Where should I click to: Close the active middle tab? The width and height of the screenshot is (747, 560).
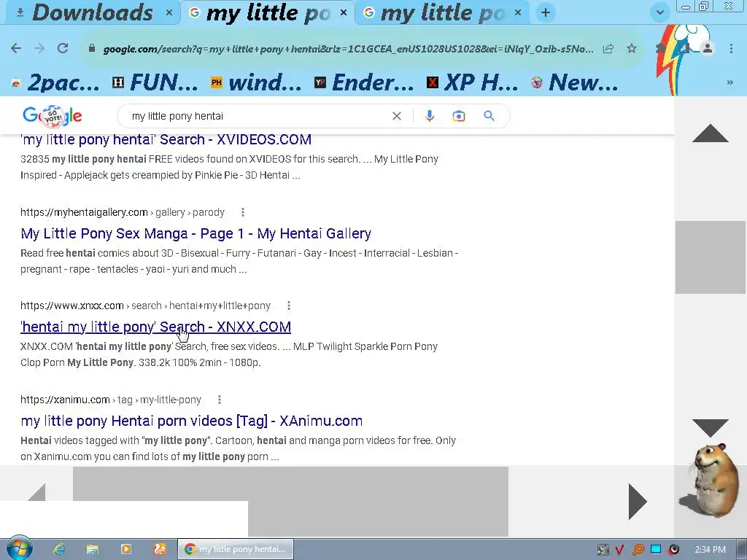coord(343,13)
